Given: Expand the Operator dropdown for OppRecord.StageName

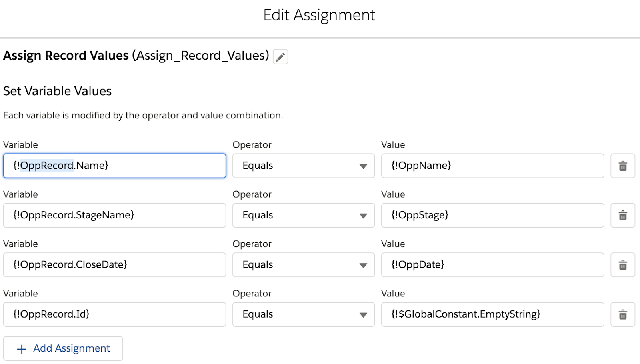Looking at the screenshot, I should (x=303, y=216).
